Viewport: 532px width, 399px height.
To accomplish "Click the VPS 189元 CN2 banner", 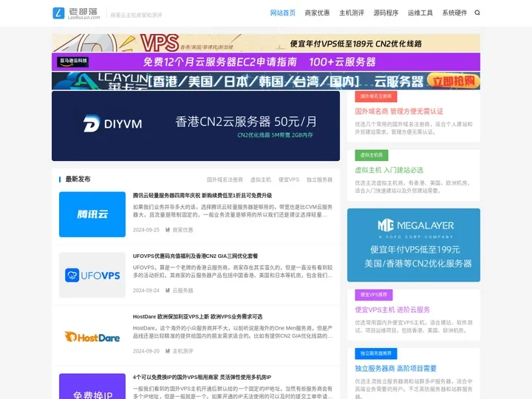I will tap(266, 43).
